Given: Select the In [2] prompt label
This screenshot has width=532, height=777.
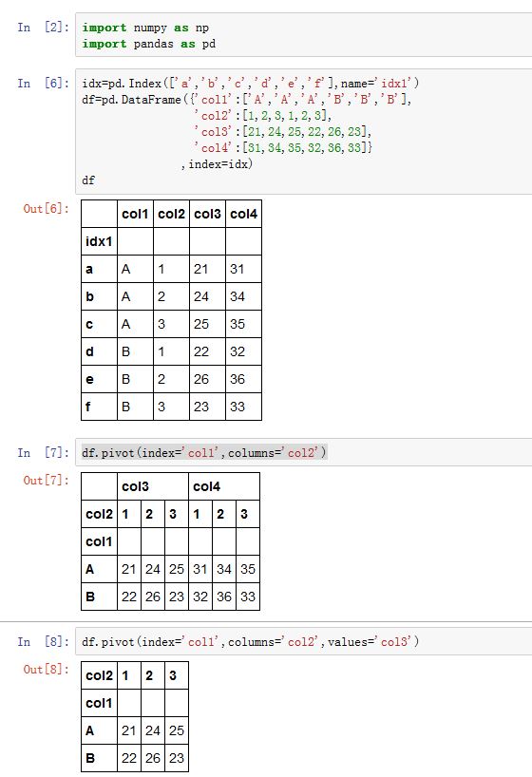Looking at the screenshot, I should [43, 28].
